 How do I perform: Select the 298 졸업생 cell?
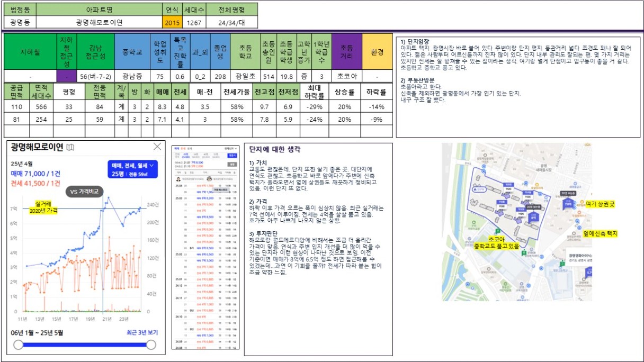coord(221,76)
